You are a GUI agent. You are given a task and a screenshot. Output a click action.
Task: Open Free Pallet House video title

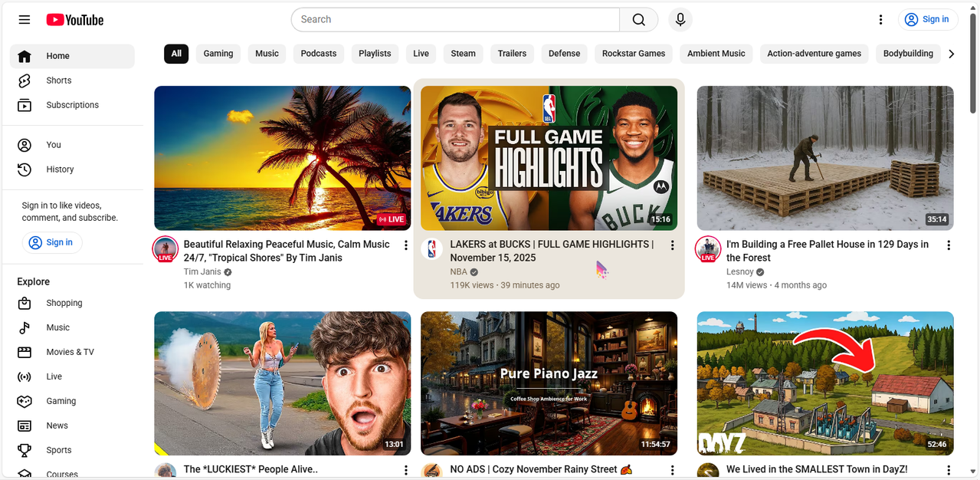point(828,252)
